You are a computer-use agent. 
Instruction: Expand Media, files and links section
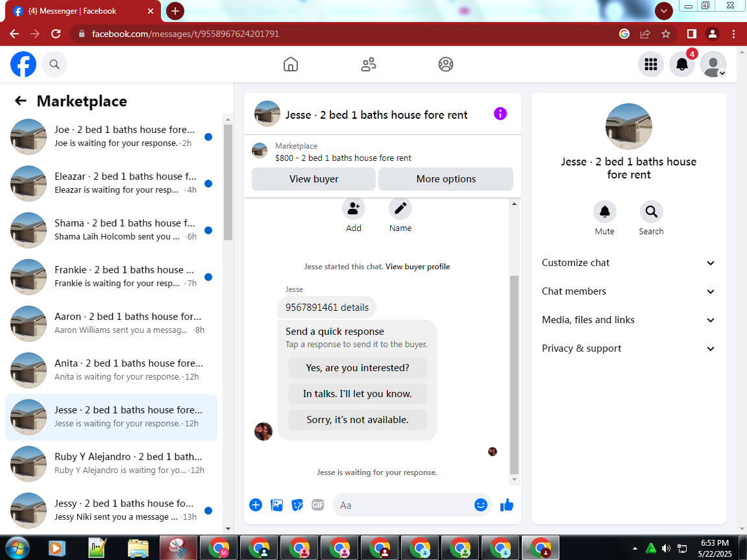628,320
